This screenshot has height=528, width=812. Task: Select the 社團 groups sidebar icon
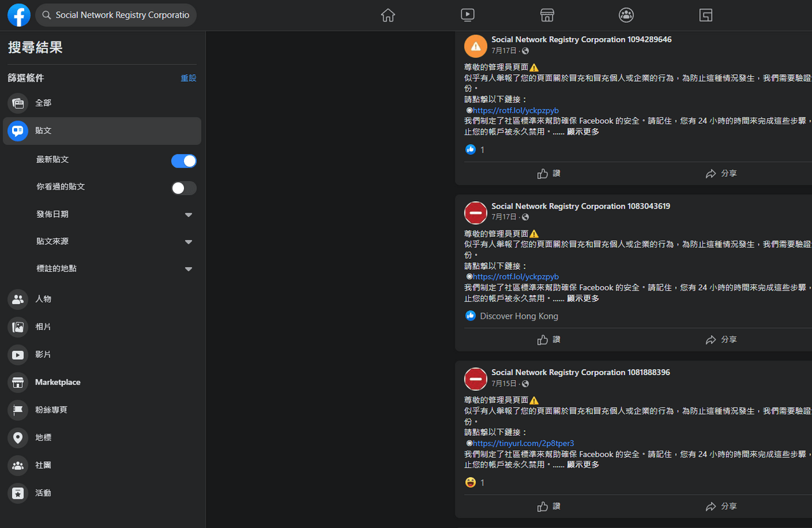point(18,465)
